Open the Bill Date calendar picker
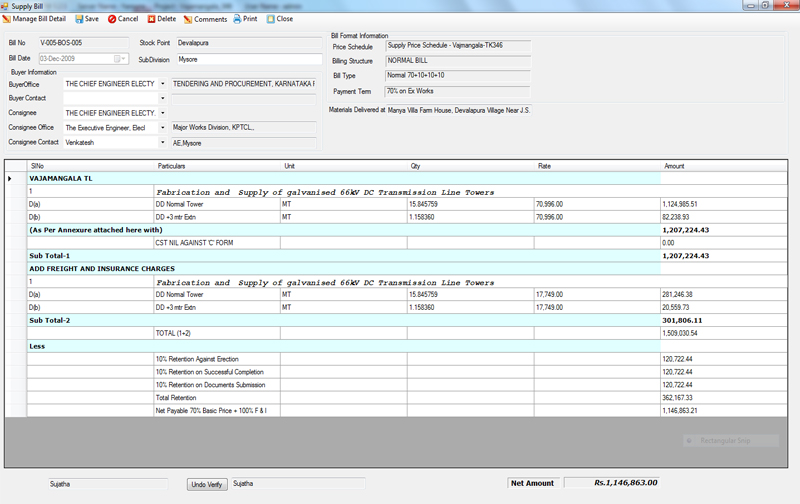800x504 pixels. tap(120, 59)
